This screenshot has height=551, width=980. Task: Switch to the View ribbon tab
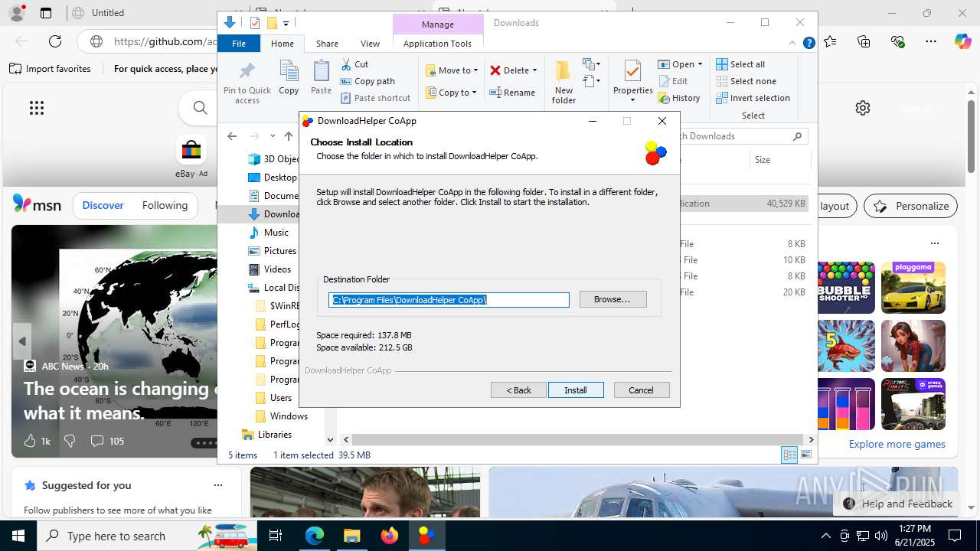click(370, 44)
